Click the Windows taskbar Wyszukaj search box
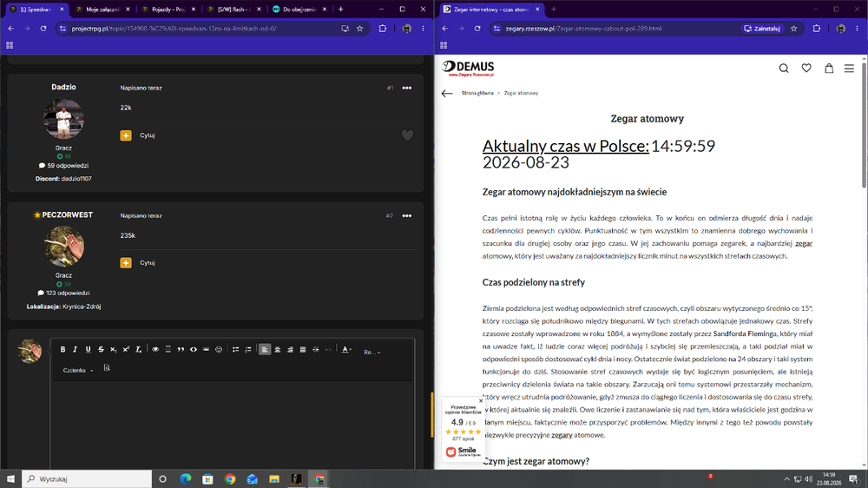Viewport: 868px width, 488px height. pos(86,478)
